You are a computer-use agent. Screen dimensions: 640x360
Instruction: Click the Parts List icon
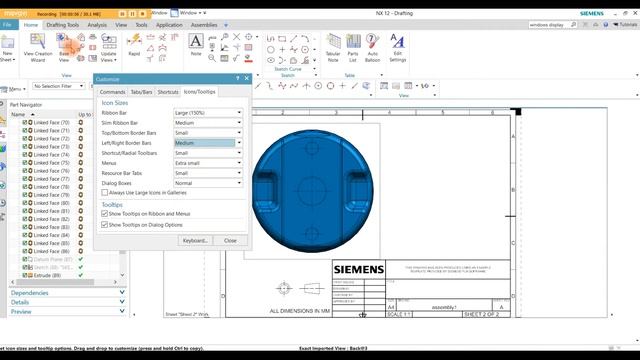[353, 48]
